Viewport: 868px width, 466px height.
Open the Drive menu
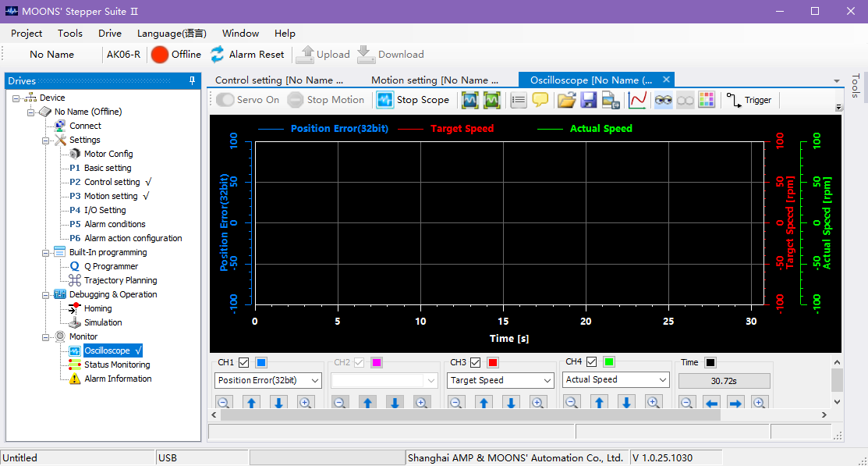pyautogui.click(x=110, y=34)
